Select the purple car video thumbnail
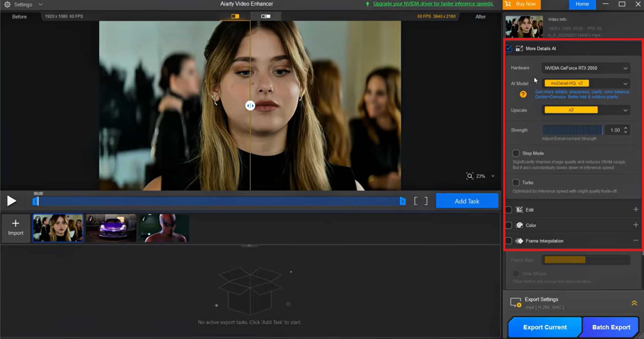 point(111,228)
